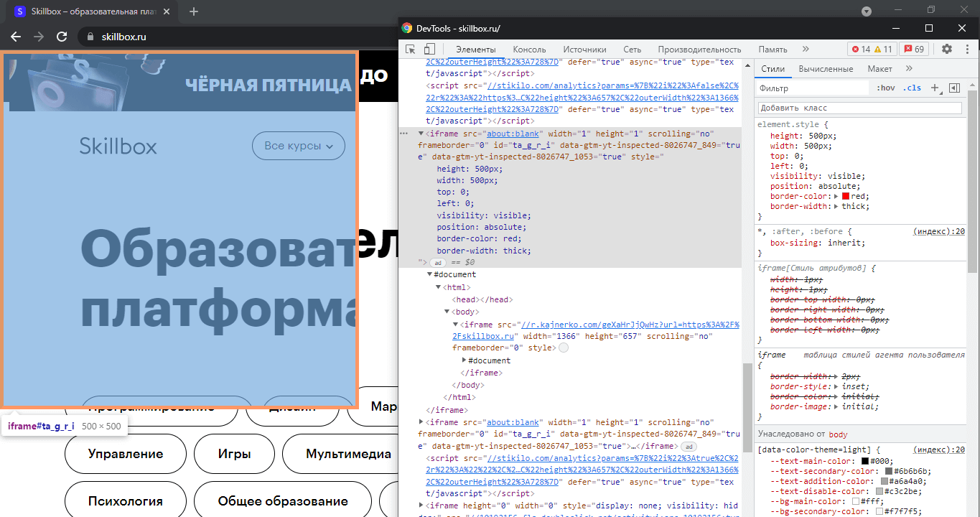The width and height of the screenshot is (980, 517).
Task: Show more DevTools panels chevron
Action: 806,49
